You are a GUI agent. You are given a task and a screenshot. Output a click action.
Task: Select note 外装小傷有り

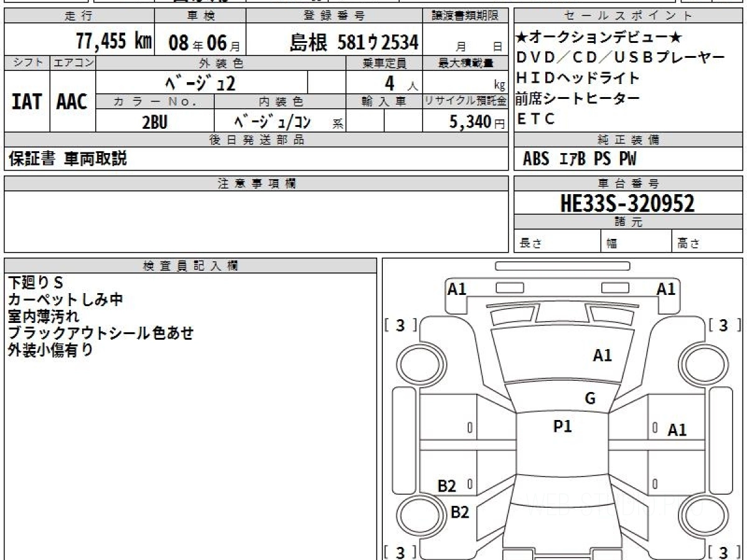point(50,350)
